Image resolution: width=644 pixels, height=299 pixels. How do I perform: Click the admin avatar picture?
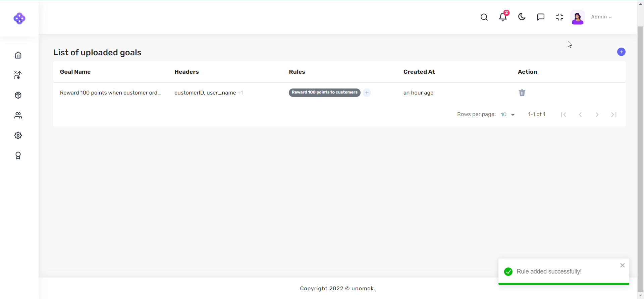pos(578,17)
